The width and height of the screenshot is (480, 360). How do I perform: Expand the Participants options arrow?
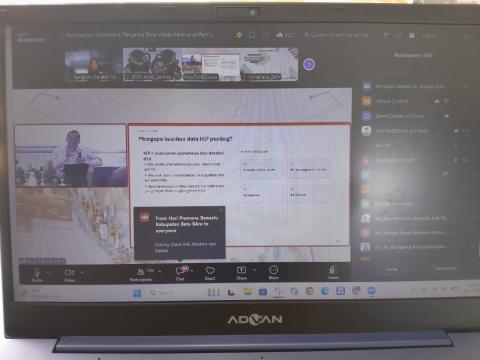click(x=160, y=271)
